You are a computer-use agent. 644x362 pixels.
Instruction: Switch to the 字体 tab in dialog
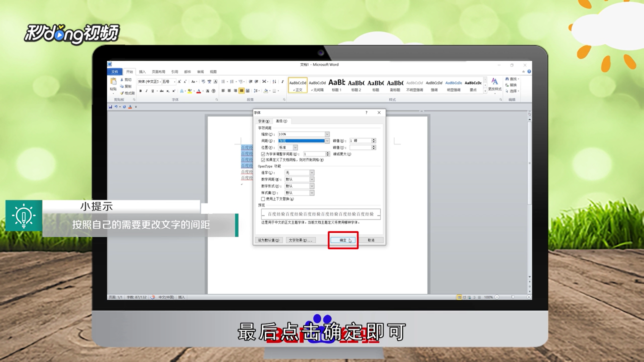(264, 121)
